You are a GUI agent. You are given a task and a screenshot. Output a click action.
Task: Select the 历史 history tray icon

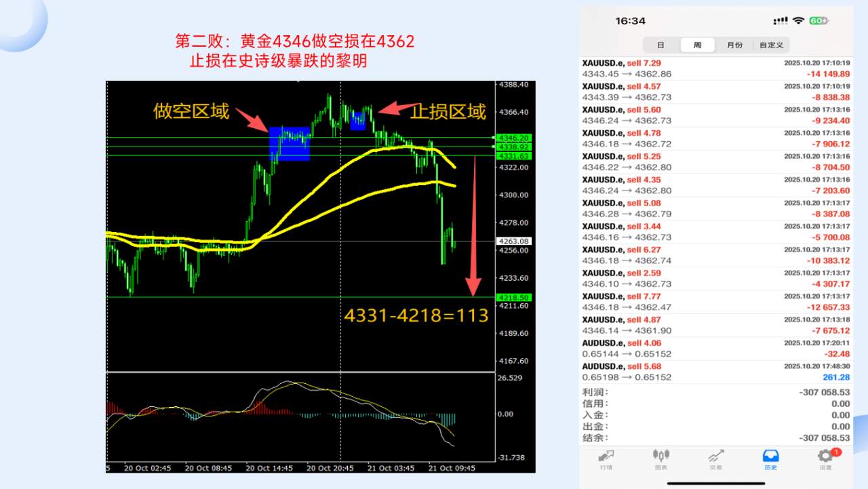[770, 455]
